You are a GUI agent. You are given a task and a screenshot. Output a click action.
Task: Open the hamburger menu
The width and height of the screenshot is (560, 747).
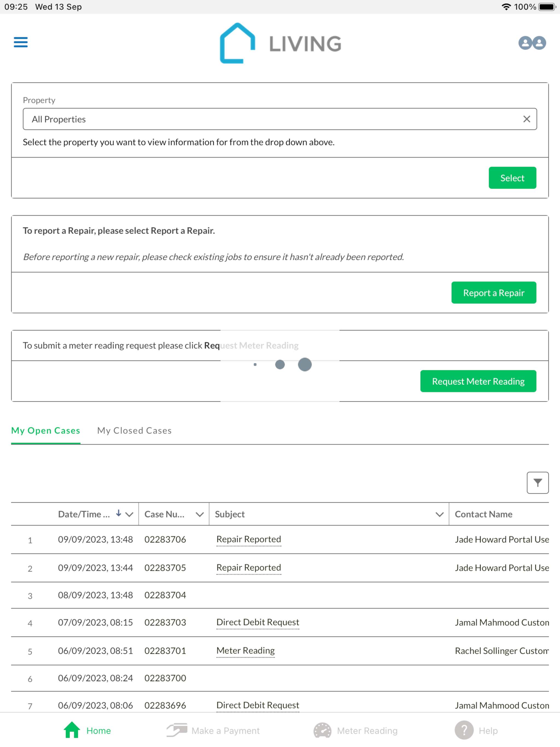coord(21,42)
